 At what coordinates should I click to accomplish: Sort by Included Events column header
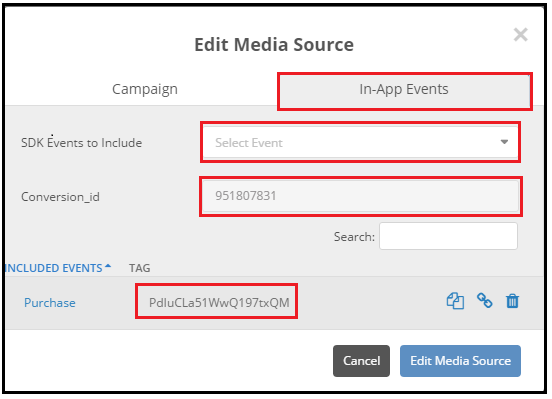coord(58,268)
